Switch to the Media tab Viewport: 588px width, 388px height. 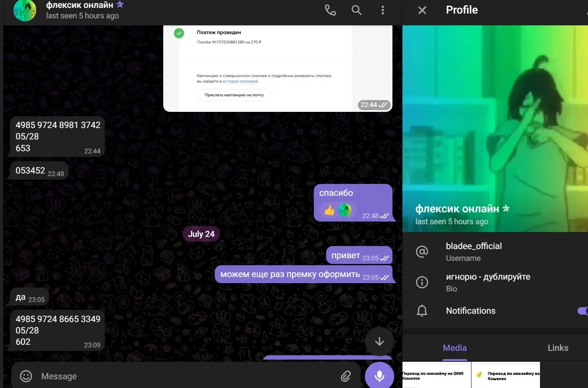pyautogui.click(x=455, y=348)
